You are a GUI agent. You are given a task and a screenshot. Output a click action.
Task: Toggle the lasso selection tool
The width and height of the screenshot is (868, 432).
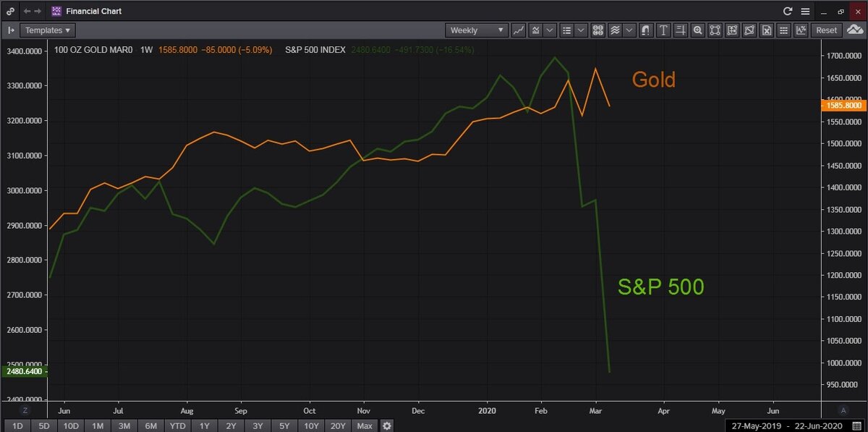click(x=749, y=30)
